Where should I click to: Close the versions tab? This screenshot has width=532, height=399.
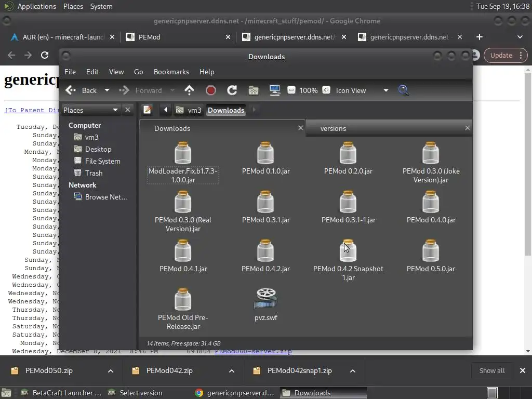467,128
